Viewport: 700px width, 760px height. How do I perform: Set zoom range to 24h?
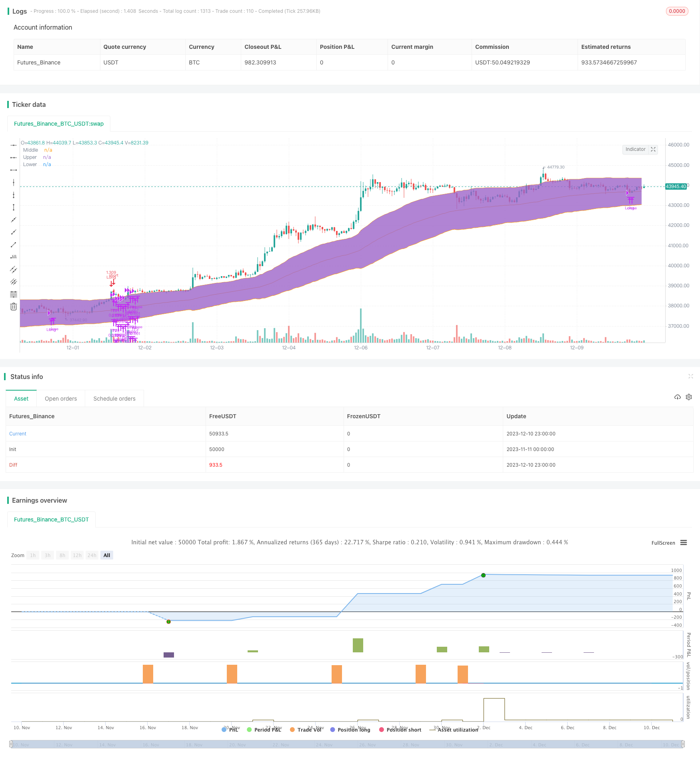pos(92,555)
